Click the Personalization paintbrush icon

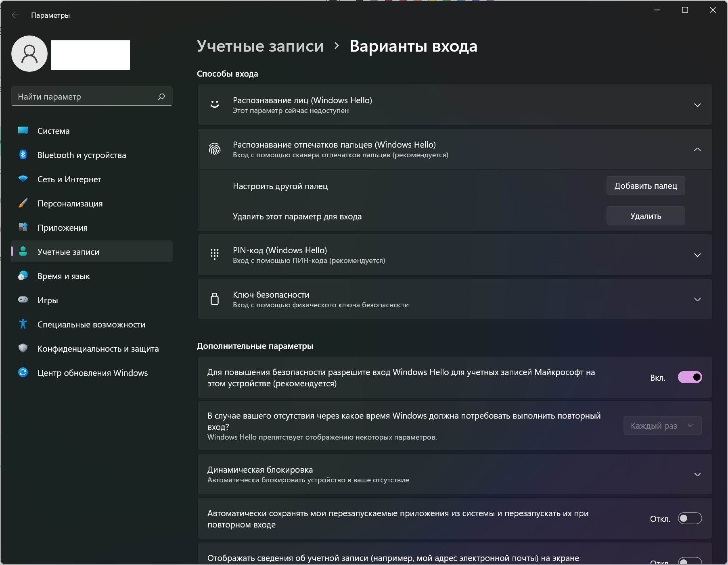pos(23,203)
